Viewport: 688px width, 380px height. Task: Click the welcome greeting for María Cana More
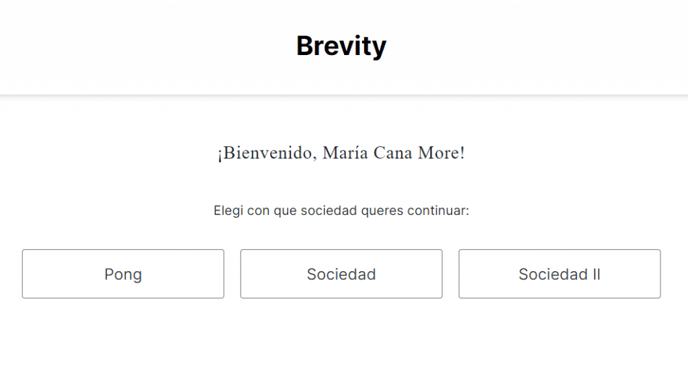coord(341,153)
